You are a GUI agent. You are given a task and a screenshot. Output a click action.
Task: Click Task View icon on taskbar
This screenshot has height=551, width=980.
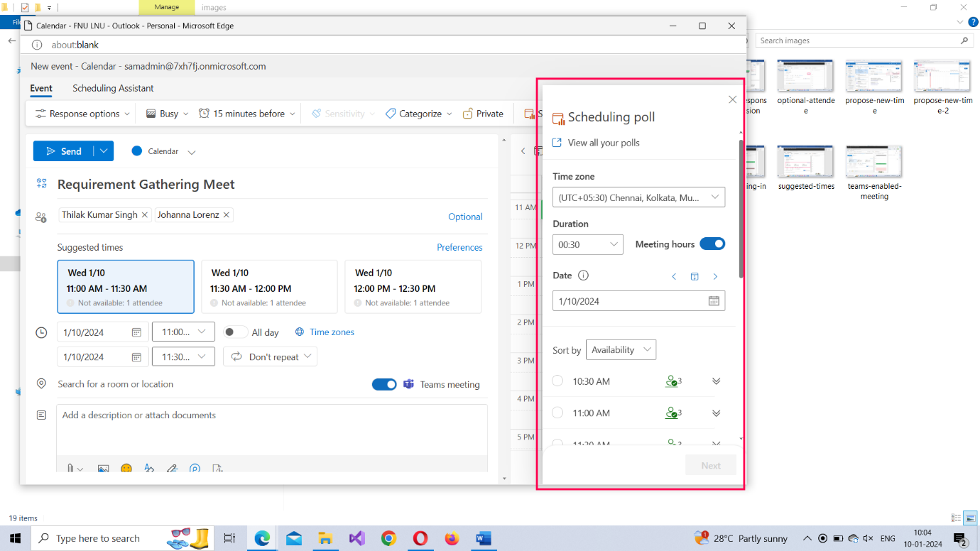[x=229, y=538]
